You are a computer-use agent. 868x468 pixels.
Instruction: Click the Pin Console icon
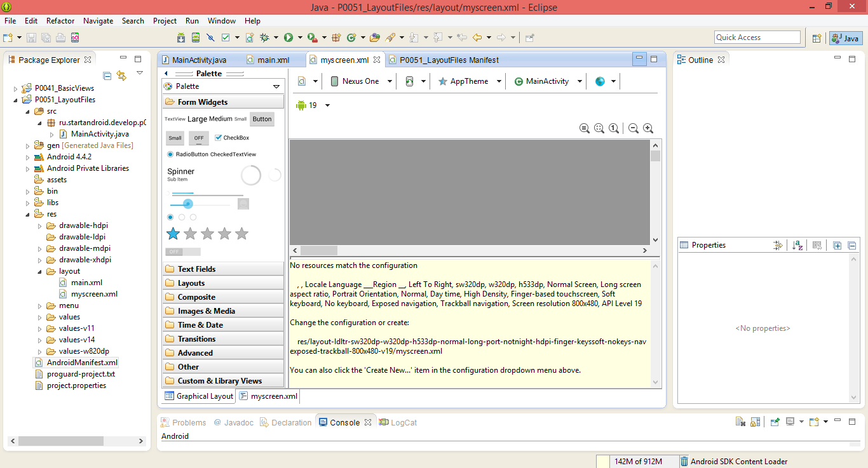coord(775,422)
